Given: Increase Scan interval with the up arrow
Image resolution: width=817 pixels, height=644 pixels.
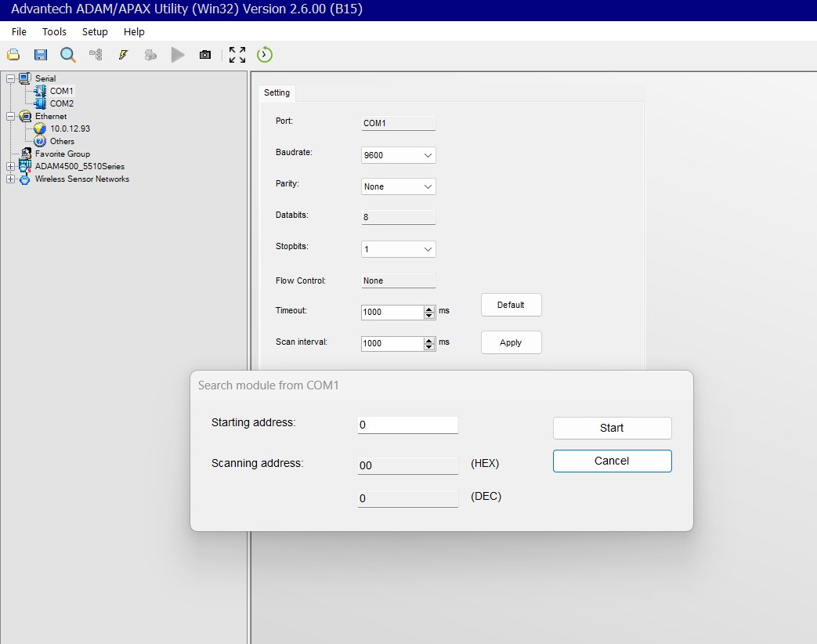Looking at the screenshot, I should tap(428, 340).
